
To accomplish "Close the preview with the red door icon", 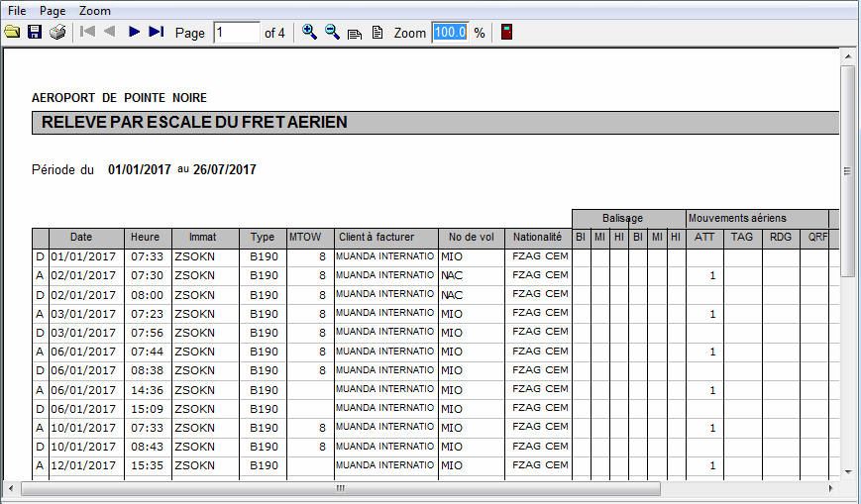I will pyautogui.click(x=506, y=33).
